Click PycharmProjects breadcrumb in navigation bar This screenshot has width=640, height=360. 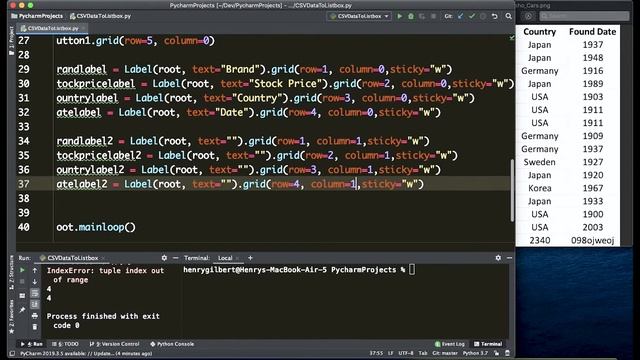click(37, 16)
